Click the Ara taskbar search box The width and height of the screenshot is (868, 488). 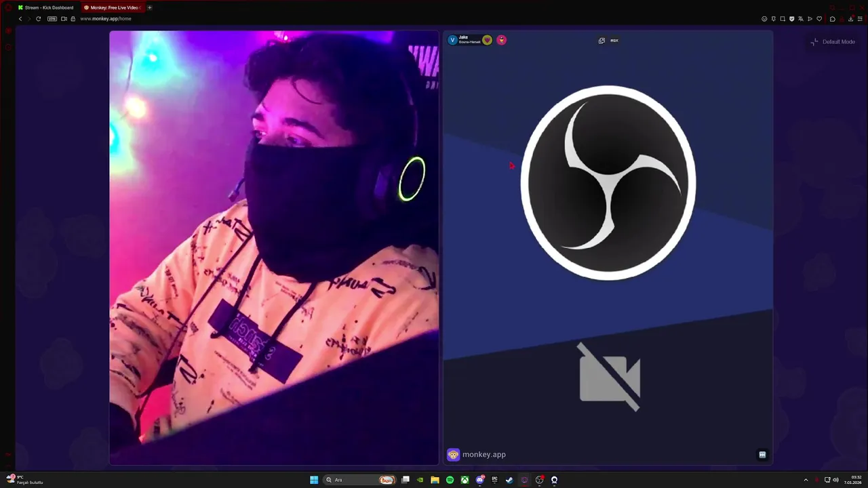click(359, 480)
